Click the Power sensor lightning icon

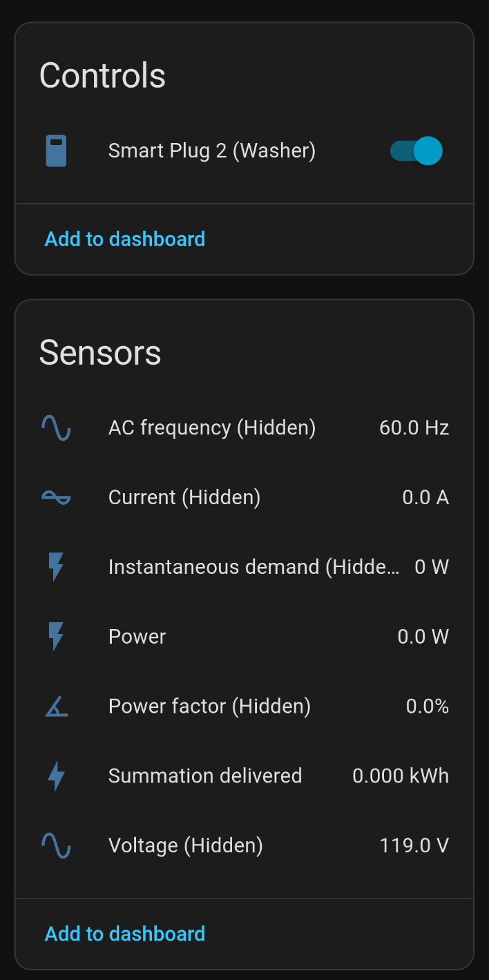(56, 637)
